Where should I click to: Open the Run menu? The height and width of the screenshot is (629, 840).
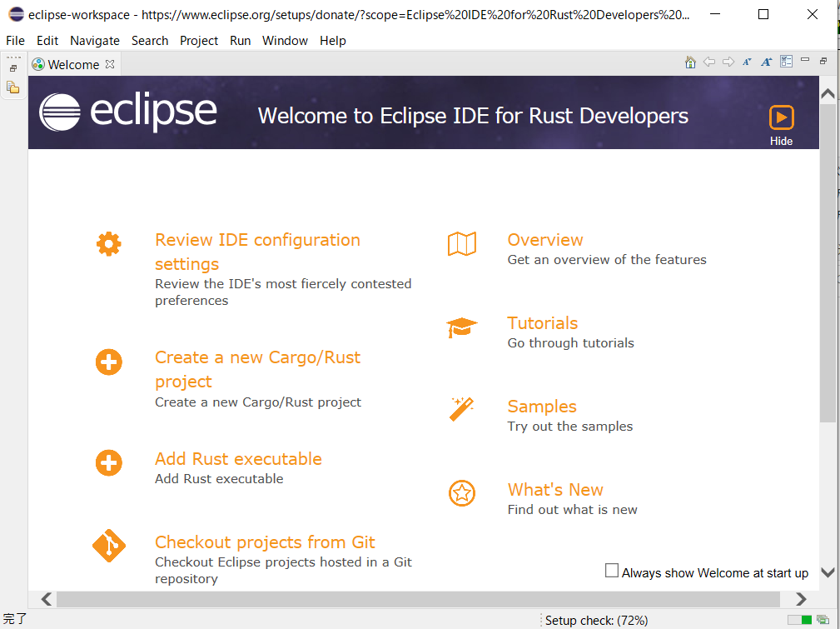pyautogui.click(x=240, y=41)
